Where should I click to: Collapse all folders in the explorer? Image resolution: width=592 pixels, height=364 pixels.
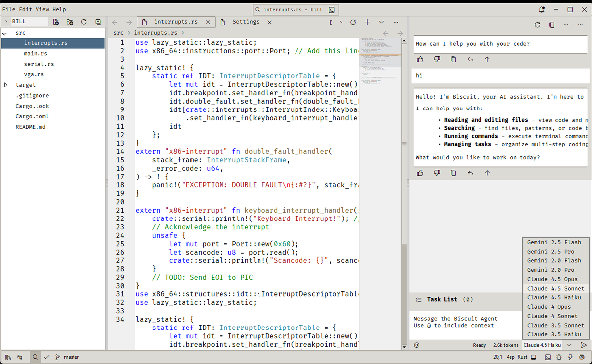pos(98,22)
